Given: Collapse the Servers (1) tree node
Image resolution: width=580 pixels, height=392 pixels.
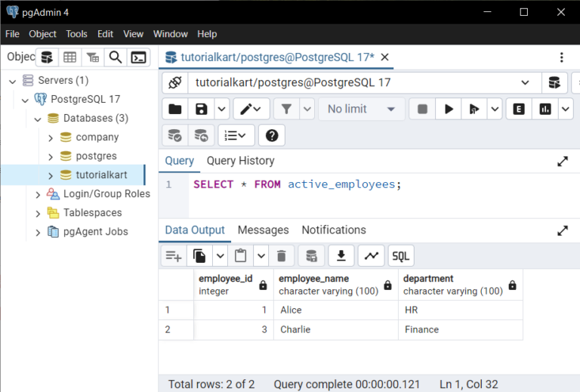Looking at the screenshot, I should pos(13,81).
